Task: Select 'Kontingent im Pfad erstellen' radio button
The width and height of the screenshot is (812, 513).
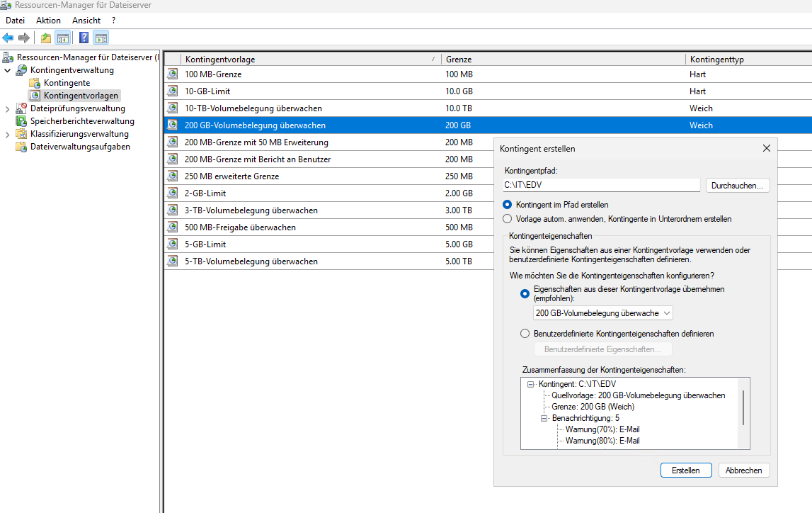Action: [x=507, y=205]
